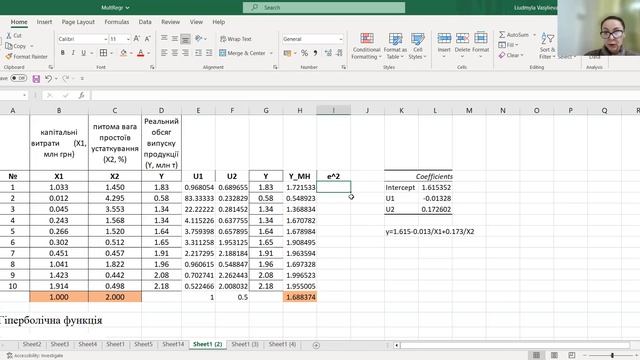Select Middle Align icon
This screenshot has width=640, height=360.
(175, 38)
